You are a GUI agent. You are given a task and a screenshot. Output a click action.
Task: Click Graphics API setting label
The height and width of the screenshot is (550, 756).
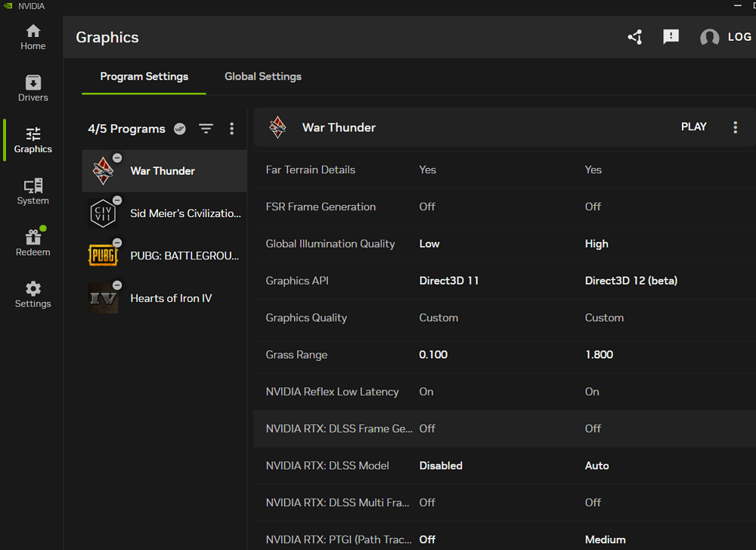coord(297,281)
